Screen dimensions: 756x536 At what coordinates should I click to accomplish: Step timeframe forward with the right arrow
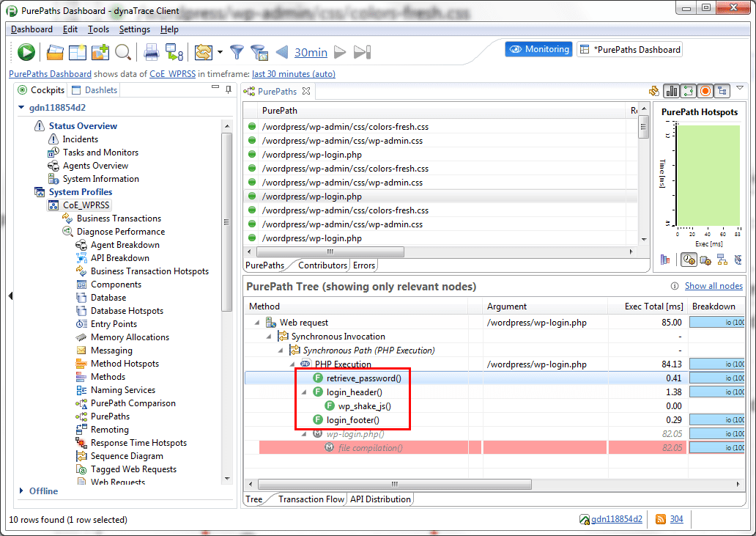coord(340,52)
